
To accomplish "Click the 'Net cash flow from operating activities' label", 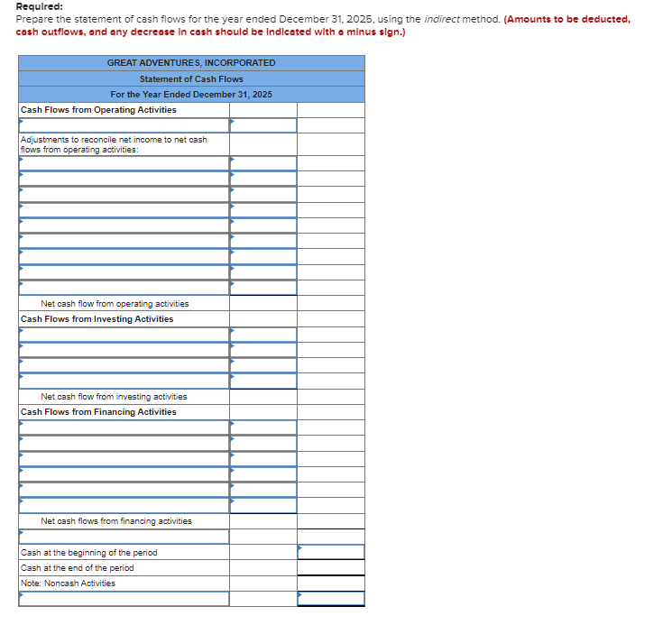I will pyautogui.click(x=115, y=304).
